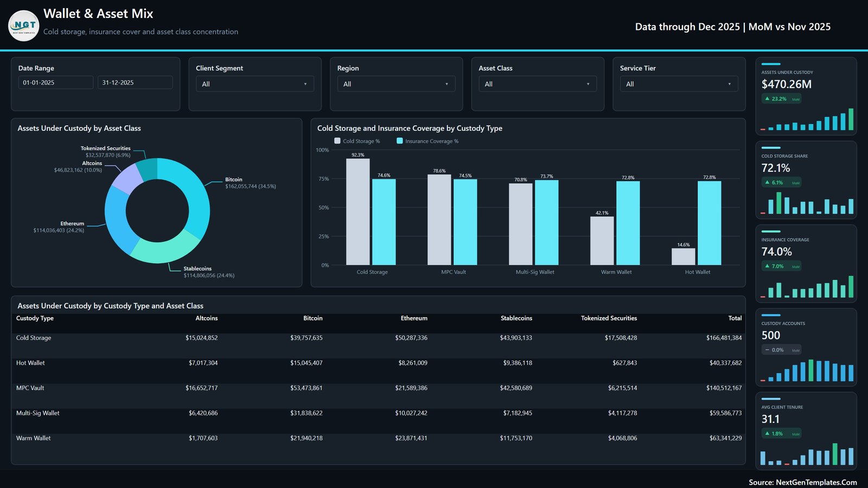Open the Asset Class dropdown
868x488 pixels.
pos(538,84)
